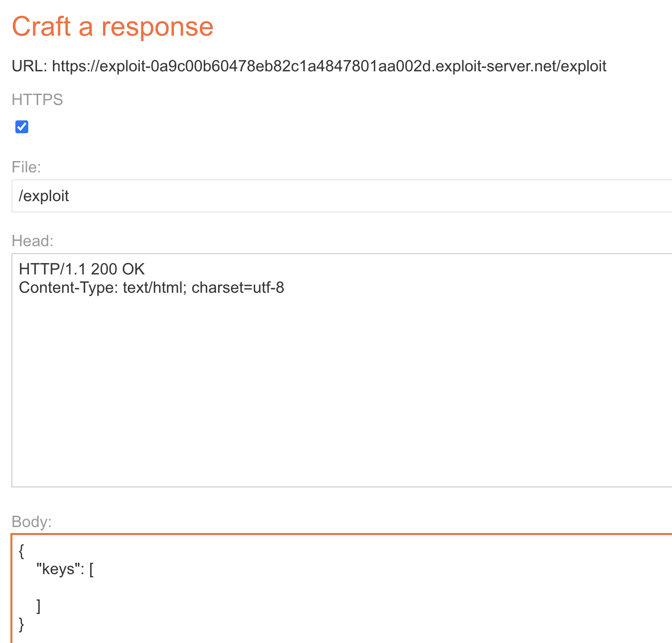This screenshot has height=643, width=672.
Task: Click the 'Craft a response' heading
Action: coord(112,26)
